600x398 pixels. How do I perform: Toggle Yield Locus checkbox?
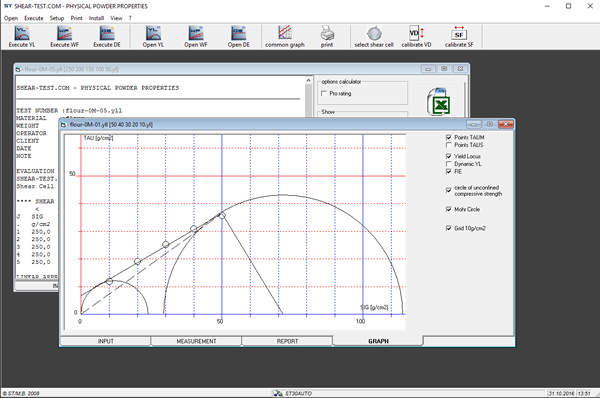click(x=448, y=156)
